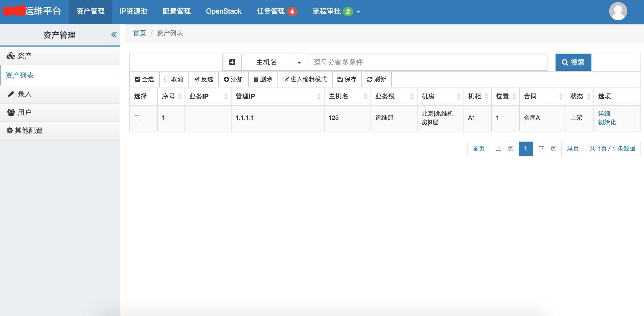This screenshot has height=316, width=644.
Task: Sort by 主机名 column
Action: 347,96
